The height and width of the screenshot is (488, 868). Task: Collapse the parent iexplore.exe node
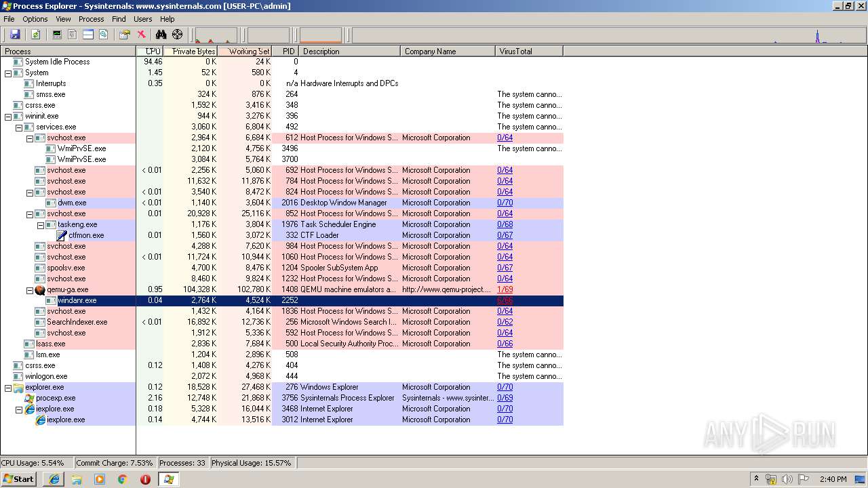19,409
